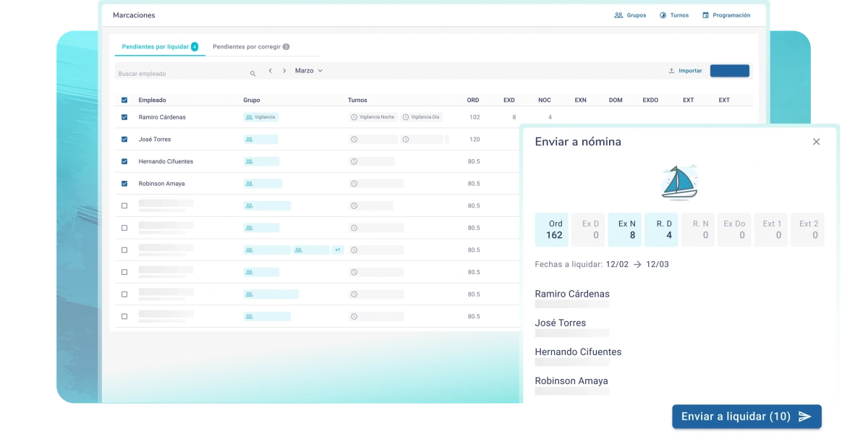The image size is (868, 434).
Task: Click the ORD column header
Action: pos(473,101)
